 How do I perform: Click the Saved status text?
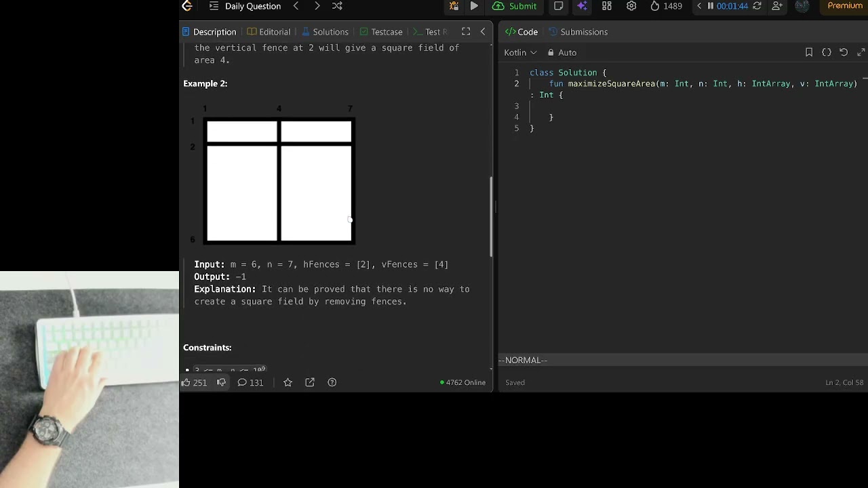pos(515,382)
